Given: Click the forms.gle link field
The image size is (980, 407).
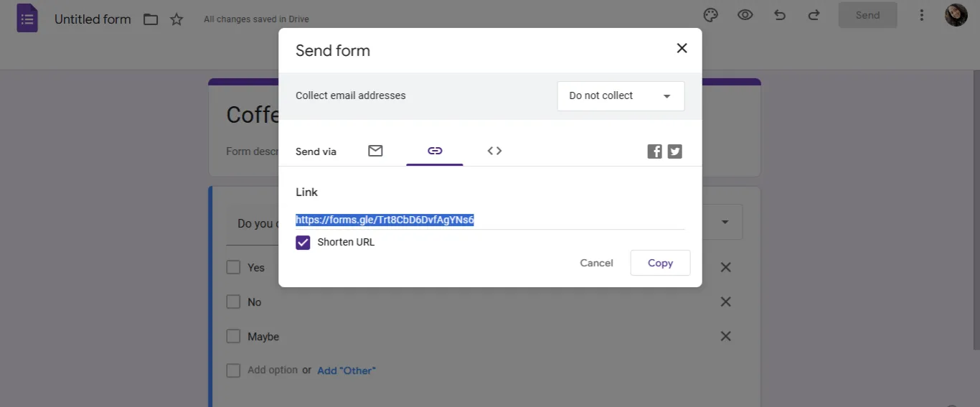Looking at the screenshot, I should click(x=490, y=220).
